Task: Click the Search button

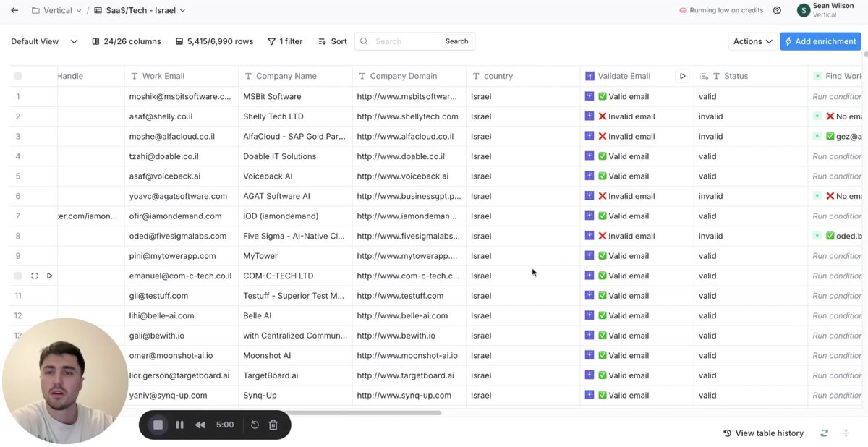Action: pos(456,41)
